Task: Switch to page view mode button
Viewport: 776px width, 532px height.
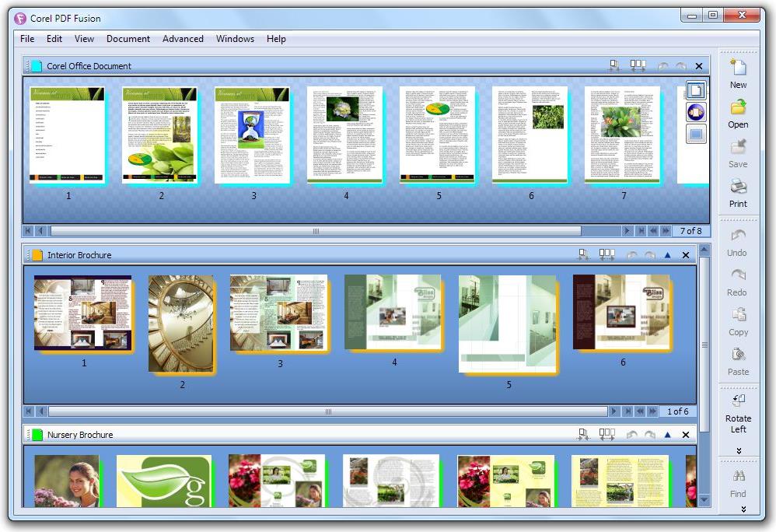Action: click(696, 91)
